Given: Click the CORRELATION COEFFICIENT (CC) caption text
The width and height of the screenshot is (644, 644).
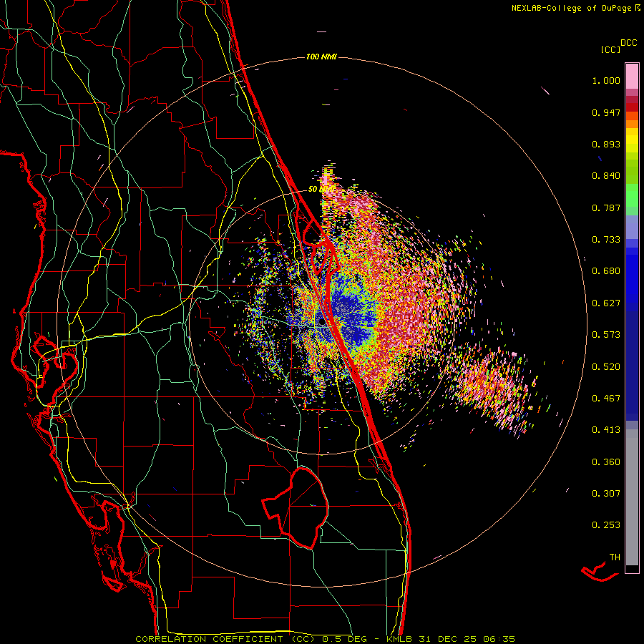Looking at the screenshot, I should [x=225, y=639].
